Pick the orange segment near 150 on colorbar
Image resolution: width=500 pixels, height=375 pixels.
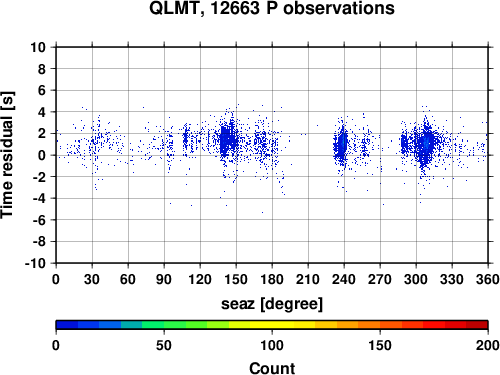(380, 325)
